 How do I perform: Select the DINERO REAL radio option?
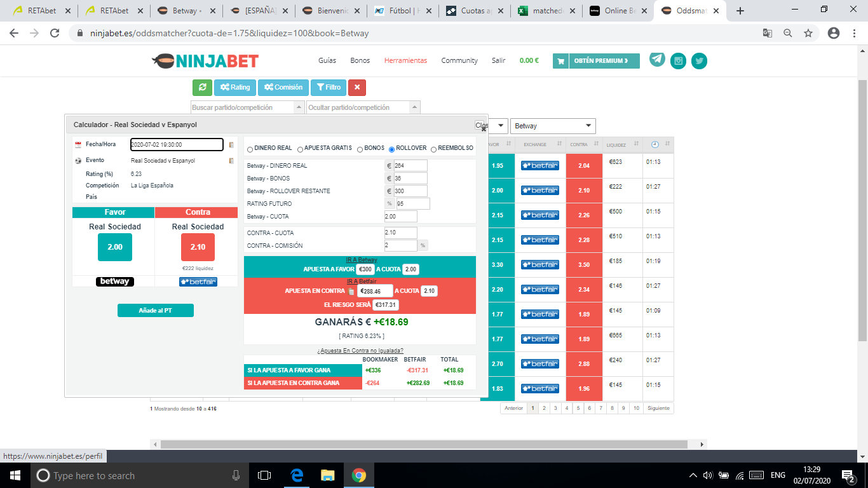(250, 149)
